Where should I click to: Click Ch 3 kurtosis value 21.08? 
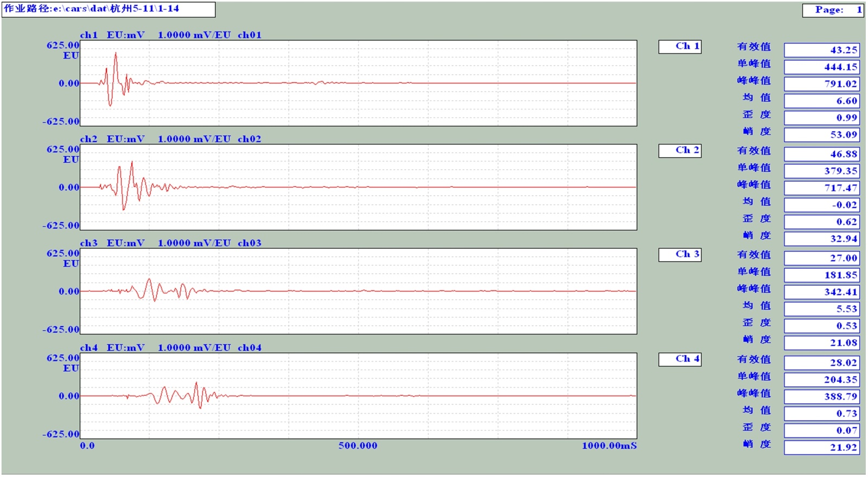click(x=821, y=343)
